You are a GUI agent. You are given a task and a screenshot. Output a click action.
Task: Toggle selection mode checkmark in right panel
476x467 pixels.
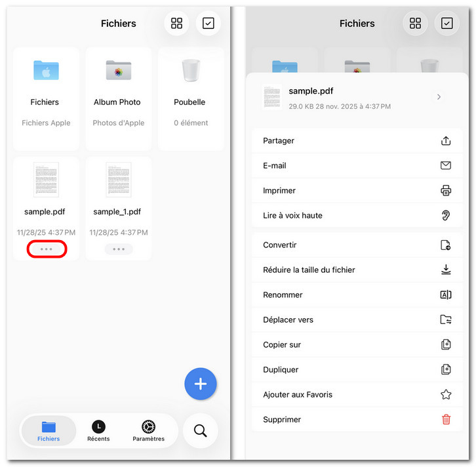[x=446, y=24]
